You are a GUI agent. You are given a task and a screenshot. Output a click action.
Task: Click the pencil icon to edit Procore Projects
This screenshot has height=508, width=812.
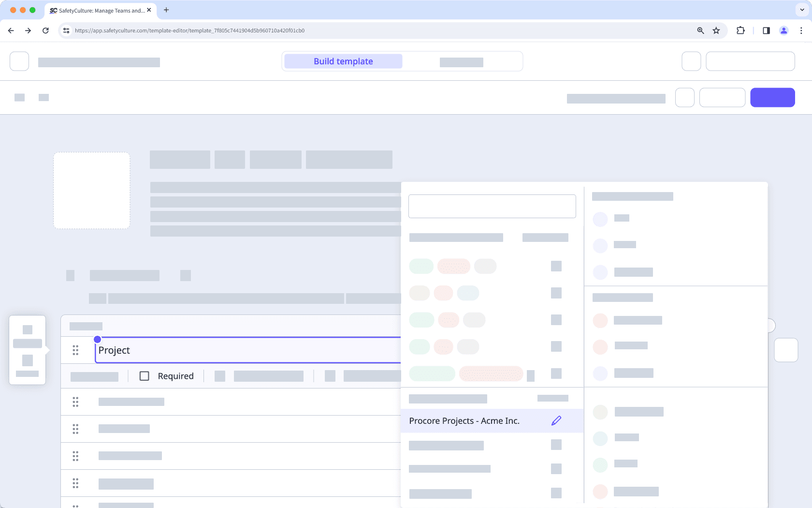556,420
